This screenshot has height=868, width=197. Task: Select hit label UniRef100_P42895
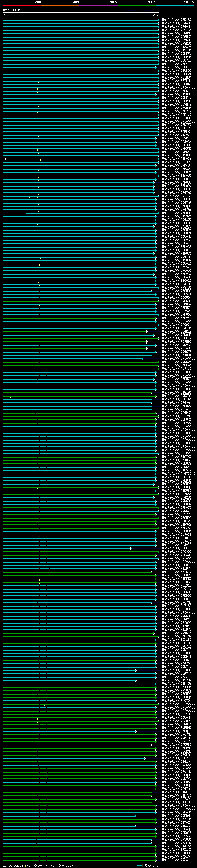(177, 155)
